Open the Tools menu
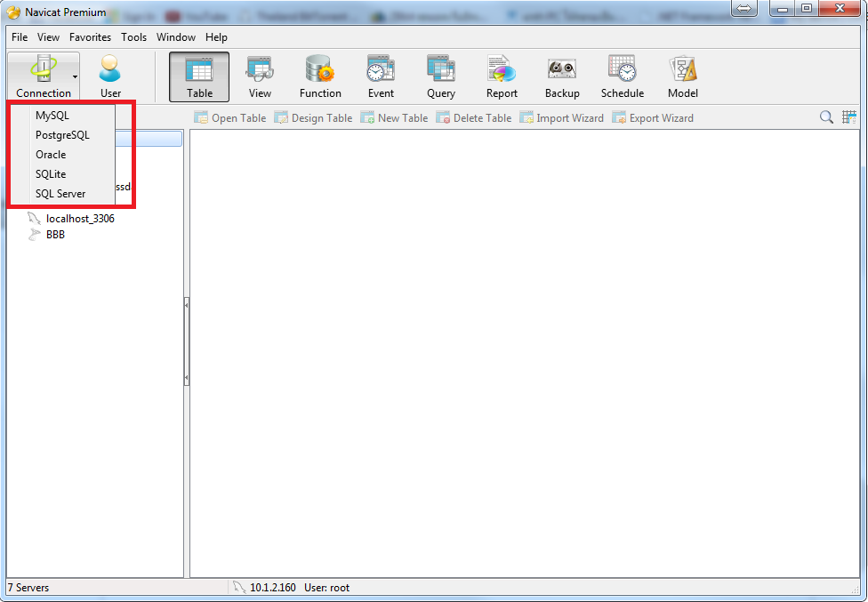 tap(134, 37)
